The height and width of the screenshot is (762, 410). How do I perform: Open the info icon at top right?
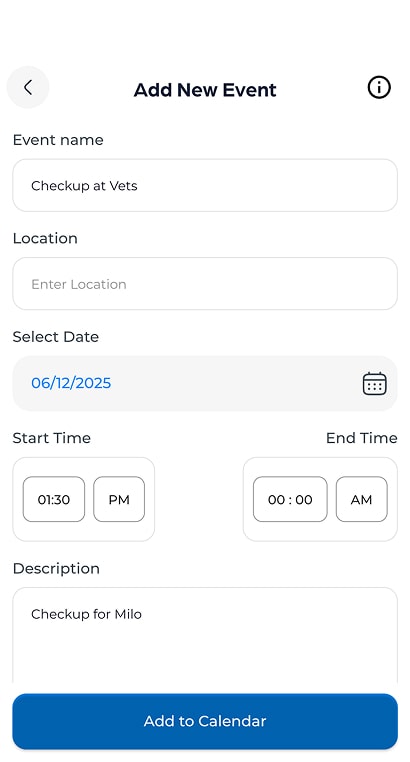[x=379, y=87]
